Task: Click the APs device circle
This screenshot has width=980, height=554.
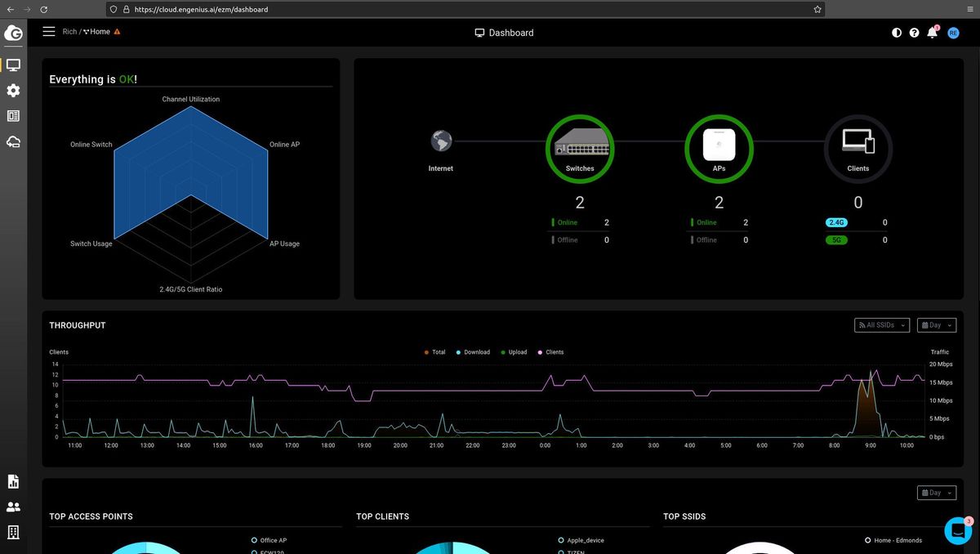Action: point(719,148)
